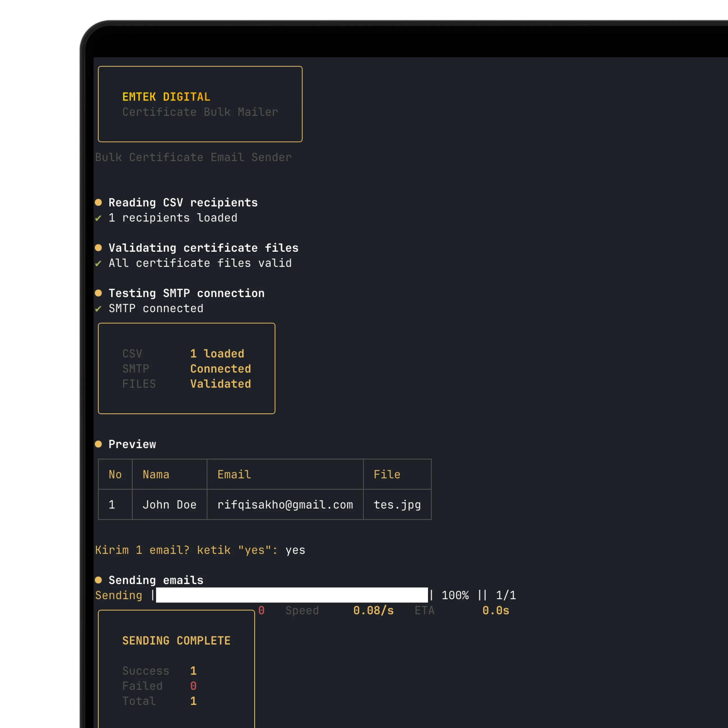This screenshot has width=728, height=728.
Task: Select the rifqisakho@gmail.com email cell
Action: 285,505
